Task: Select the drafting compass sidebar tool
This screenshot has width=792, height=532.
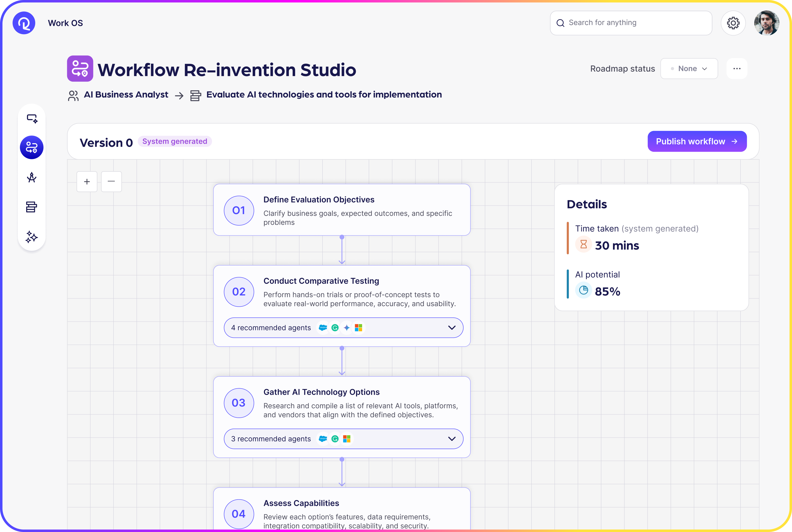Action: tap(31, 177)
